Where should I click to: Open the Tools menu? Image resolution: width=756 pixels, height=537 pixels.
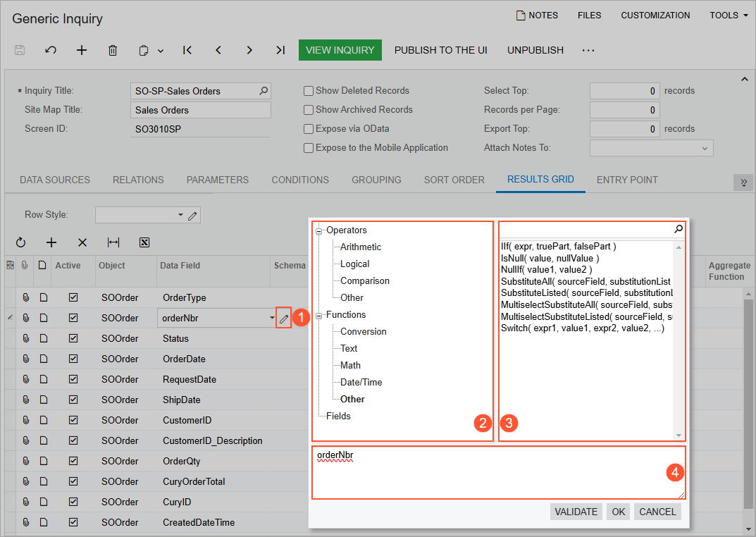click(729, 16)
